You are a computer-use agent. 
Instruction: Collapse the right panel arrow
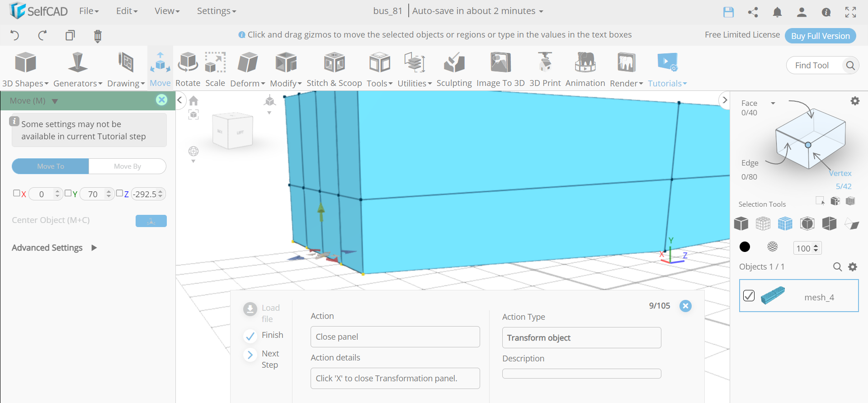click(725, 100)
